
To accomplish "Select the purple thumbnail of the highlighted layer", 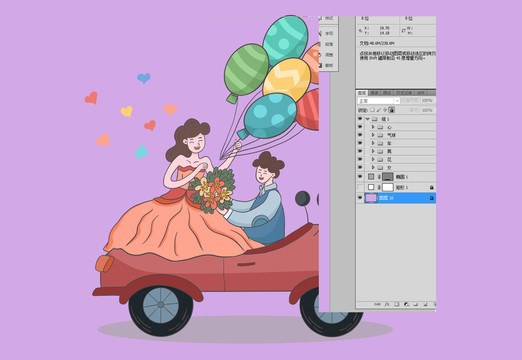I will (371, 198).
